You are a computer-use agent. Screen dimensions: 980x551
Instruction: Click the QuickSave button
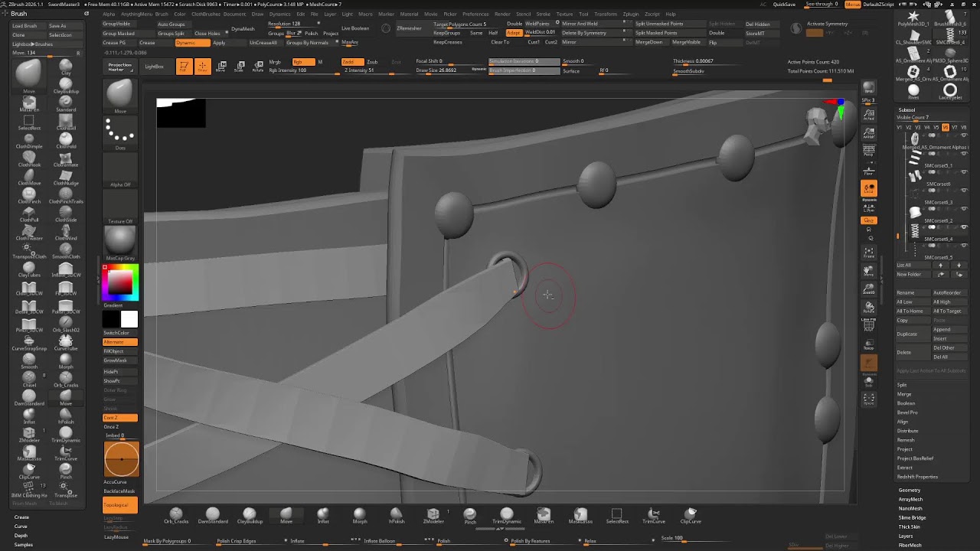[x=784, y=4]
